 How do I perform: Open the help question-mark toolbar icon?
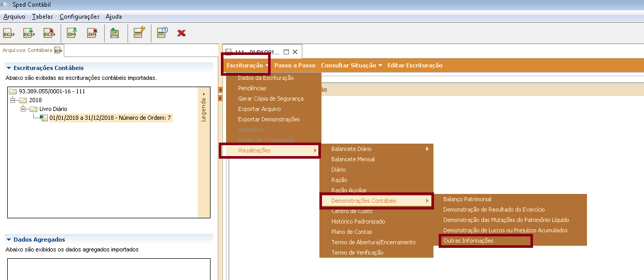[162, 33]
